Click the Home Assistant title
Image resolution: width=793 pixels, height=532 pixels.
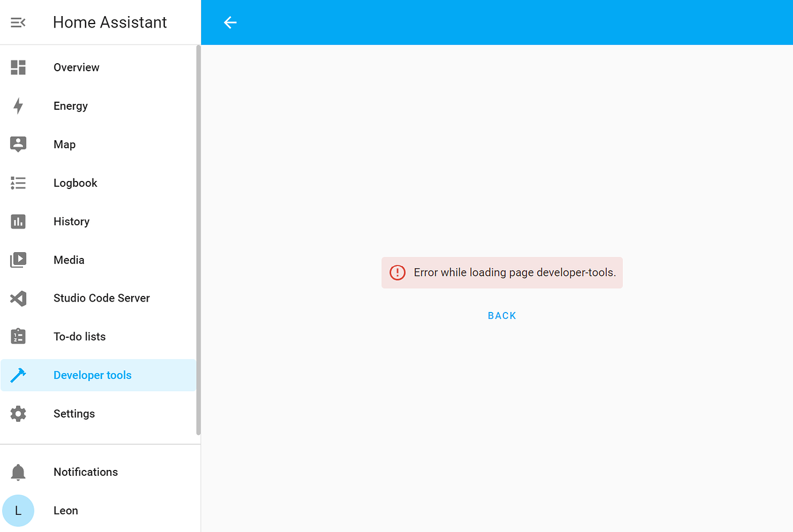click(x=110, y=22)
